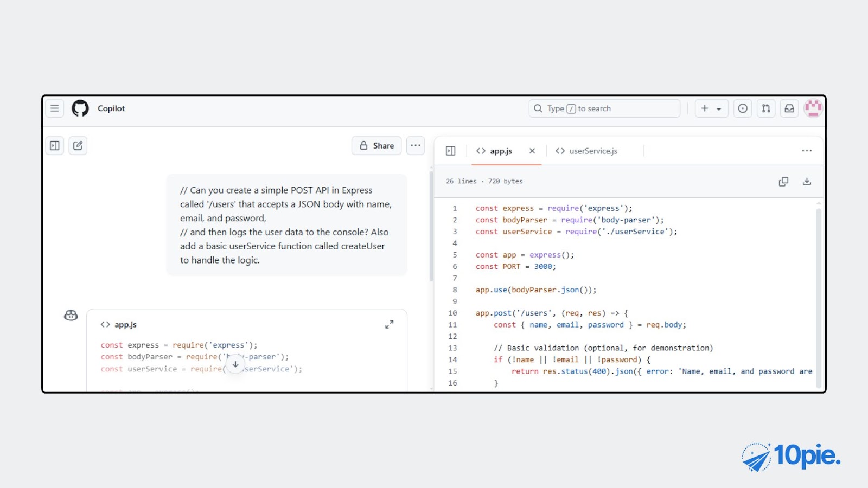Click line 11 destructuring 'req.body'
868x488 pixels.
pos(590,325)
